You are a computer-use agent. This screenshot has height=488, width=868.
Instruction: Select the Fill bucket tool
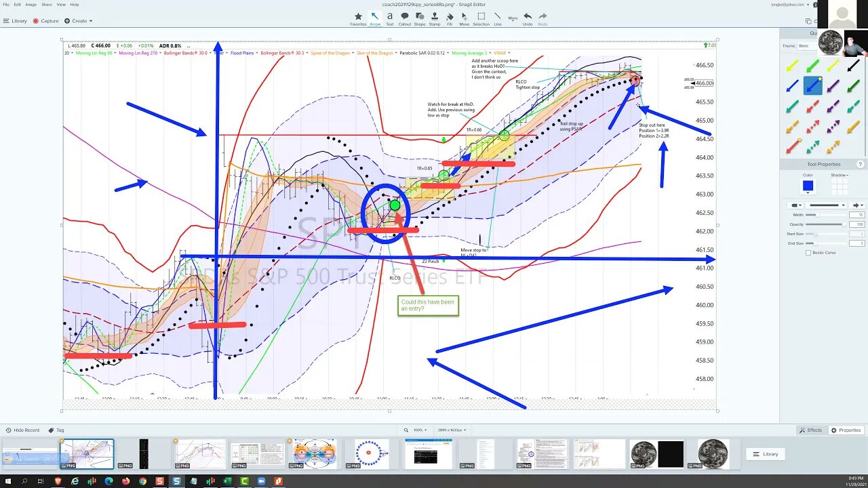pyautogui.click(x=450, y=18)
